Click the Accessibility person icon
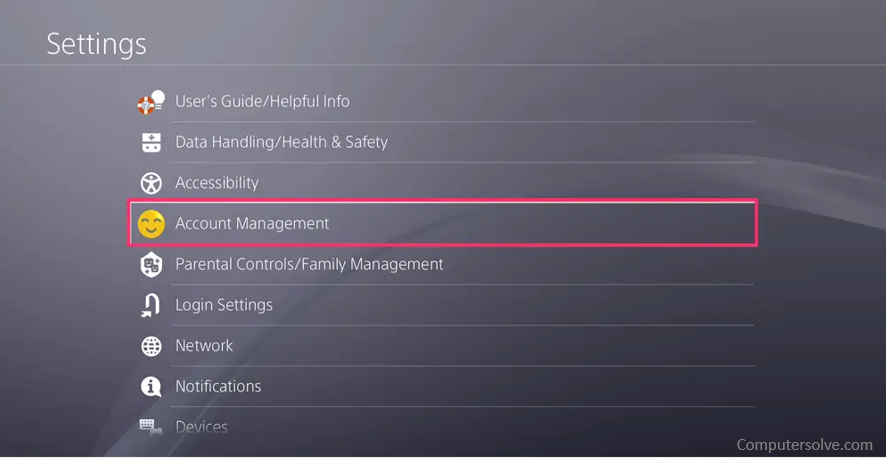 pos(151,183)
